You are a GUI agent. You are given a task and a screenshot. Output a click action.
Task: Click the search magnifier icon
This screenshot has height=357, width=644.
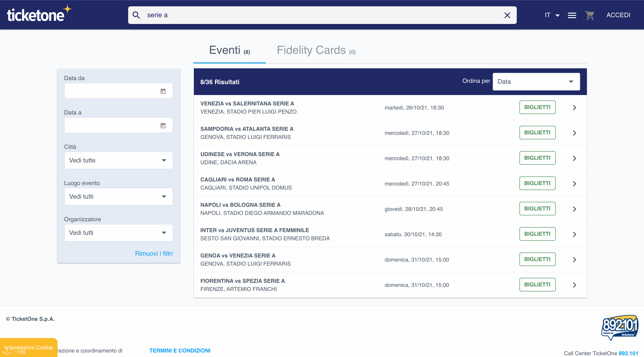click(x=136, y=15)
